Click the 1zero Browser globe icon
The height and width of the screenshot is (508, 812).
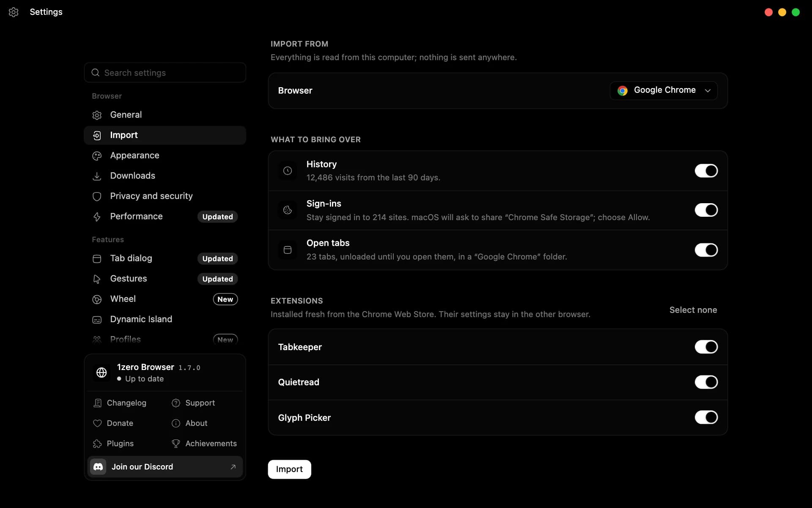tap(101, 373)
